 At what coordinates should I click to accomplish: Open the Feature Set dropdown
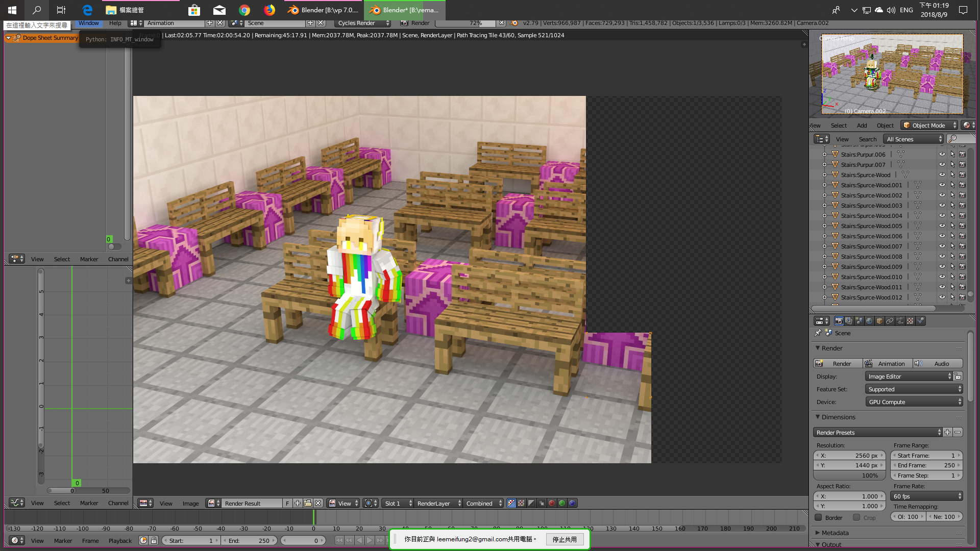[x=914, y=389]
